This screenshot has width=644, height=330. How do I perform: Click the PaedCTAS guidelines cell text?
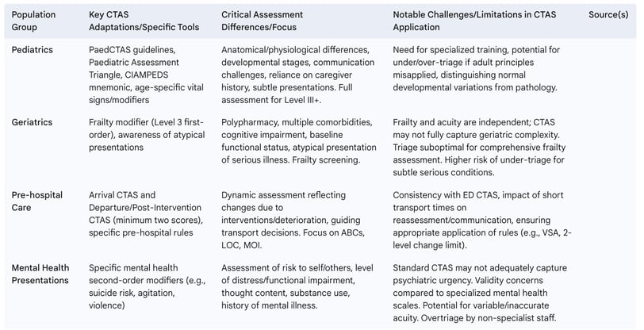tap(146, 75)
